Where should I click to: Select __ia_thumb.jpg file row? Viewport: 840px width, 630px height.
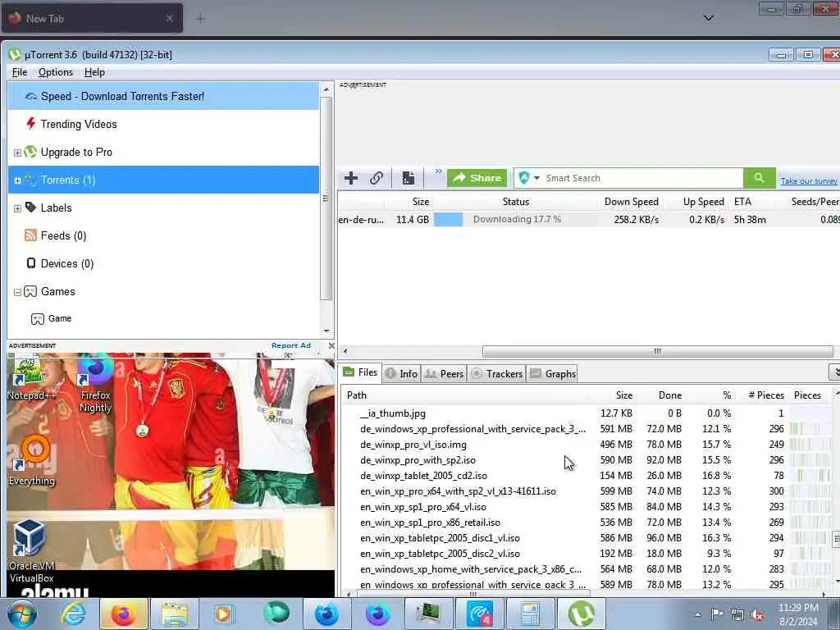[587, 413]
